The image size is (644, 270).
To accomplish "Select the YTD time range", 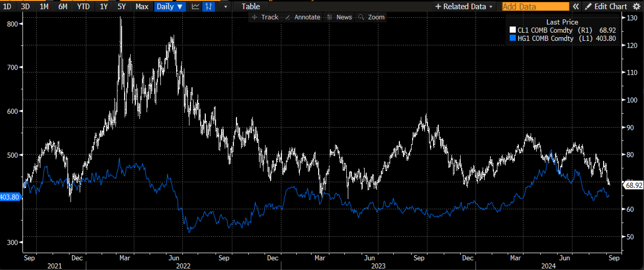I will pos(84,7).
